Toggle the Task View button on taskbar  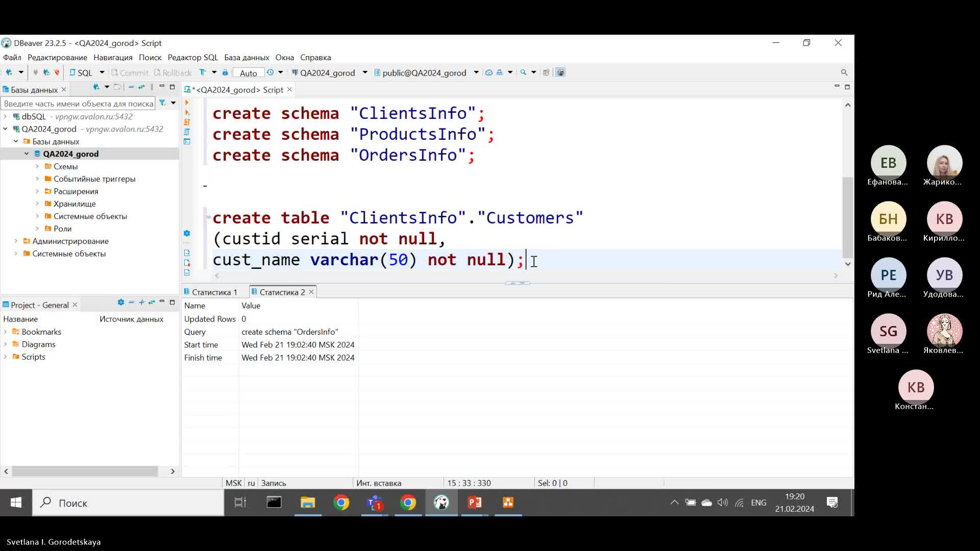click(240, 503)
